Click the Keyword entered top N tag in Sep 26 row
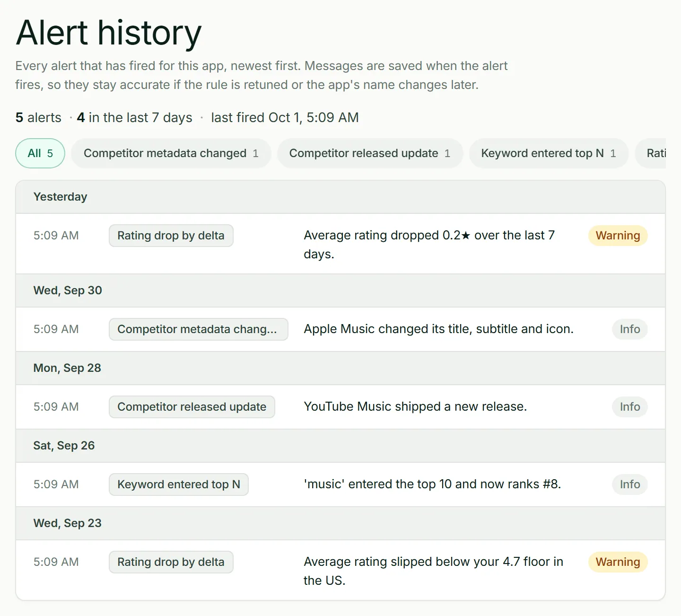The height and width of the screenshot is (616, 681). pyautogui.click(x=179, y=484)
